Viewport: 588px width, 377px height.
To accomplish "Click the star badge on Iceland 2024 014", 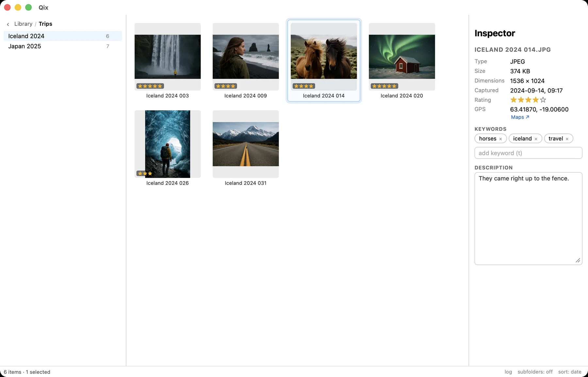I will tap(304, 86).
